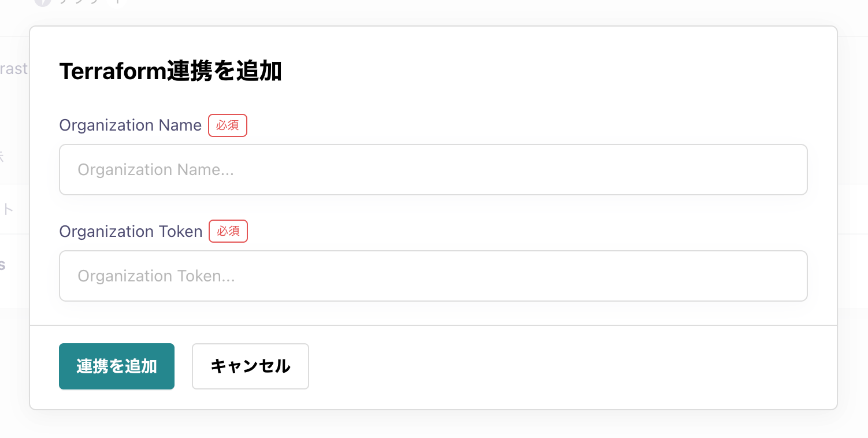Click the "Organization Token..." placeholder text
This screenshot has width=868, height=438.
[x=157, y=276]
